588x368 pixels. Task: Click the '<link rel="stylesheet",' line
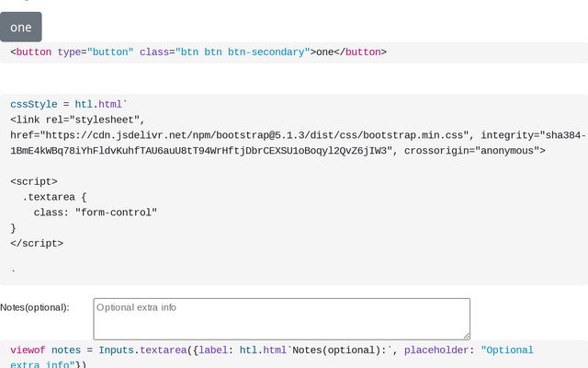(77, 120)
